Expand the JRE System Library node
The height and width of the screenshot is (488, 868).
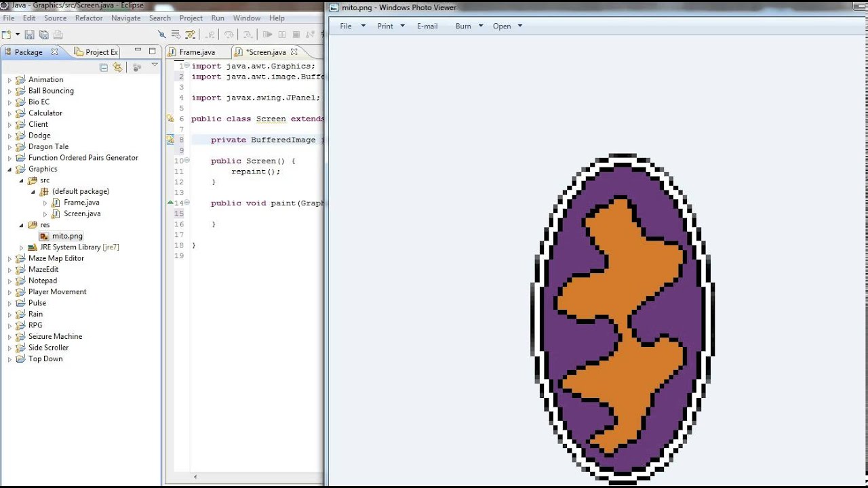(x=22, y=247)
